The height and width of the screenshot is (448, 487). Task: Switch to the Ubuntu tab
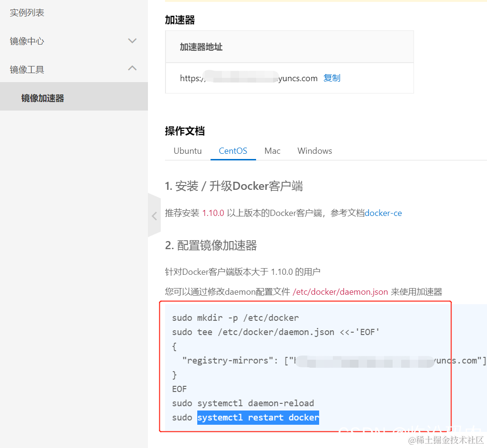187,150
